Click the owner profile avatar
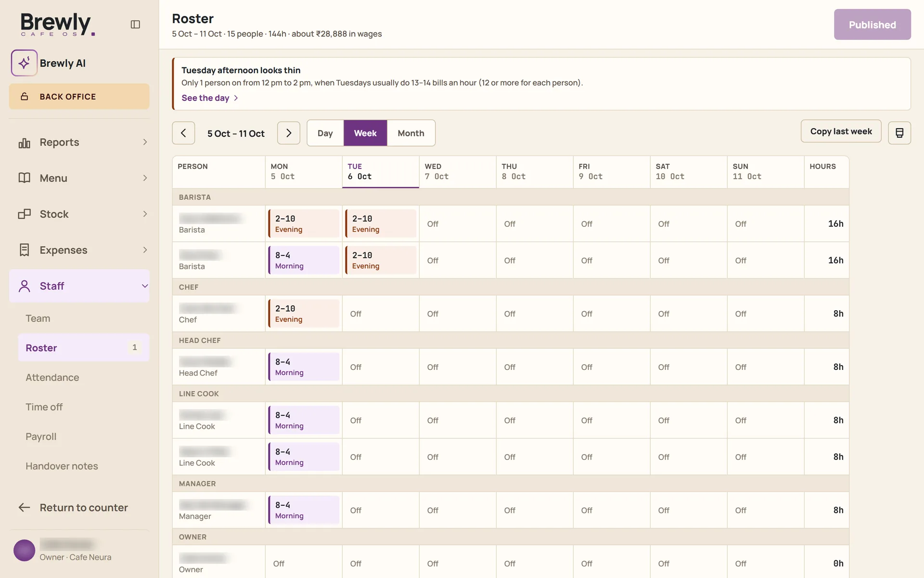 tap(25, 550)
